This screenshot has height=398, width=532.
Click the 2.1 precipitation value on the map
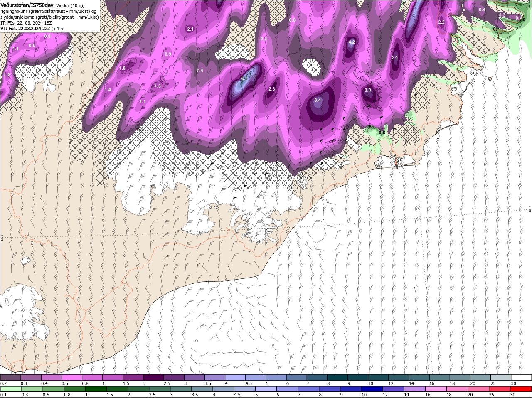tap(190, 29)
